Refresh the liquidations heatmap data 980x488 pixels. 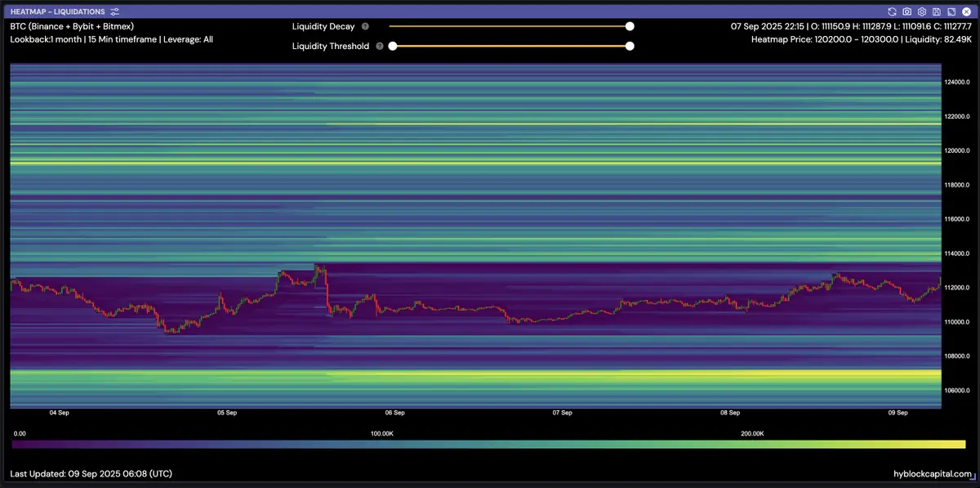click(x=893, y=12)
